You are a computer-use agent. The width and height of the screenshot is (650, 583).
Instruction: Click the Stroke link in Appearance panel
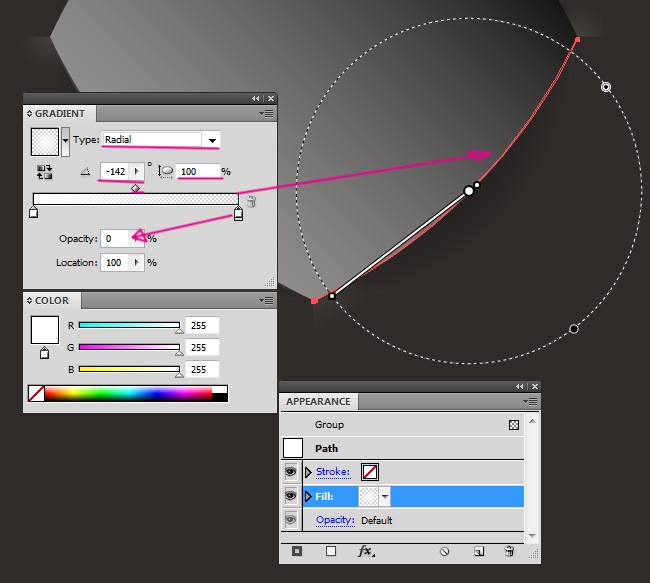[333, 472]
